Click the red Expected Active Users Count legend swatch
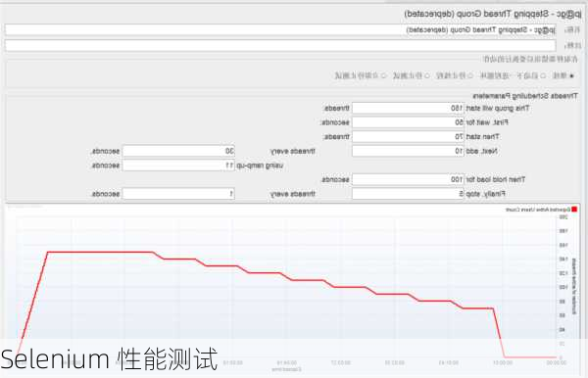 [x=574, y=210]
